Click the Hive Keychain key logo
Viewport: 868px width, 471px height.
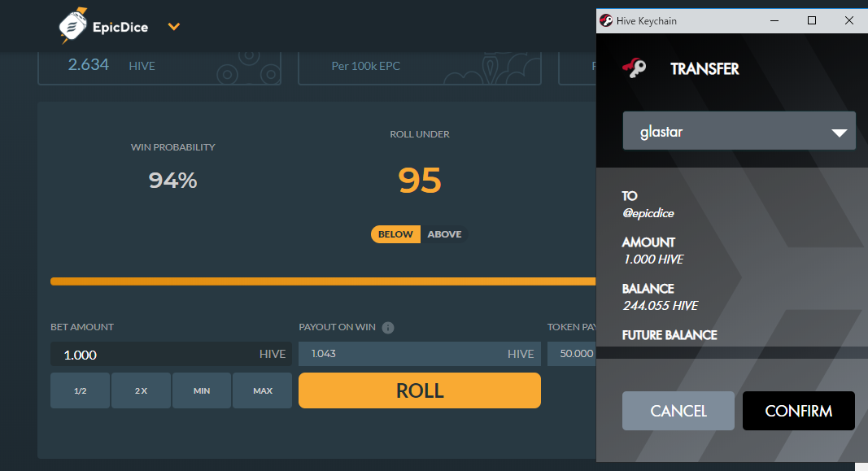634,69
